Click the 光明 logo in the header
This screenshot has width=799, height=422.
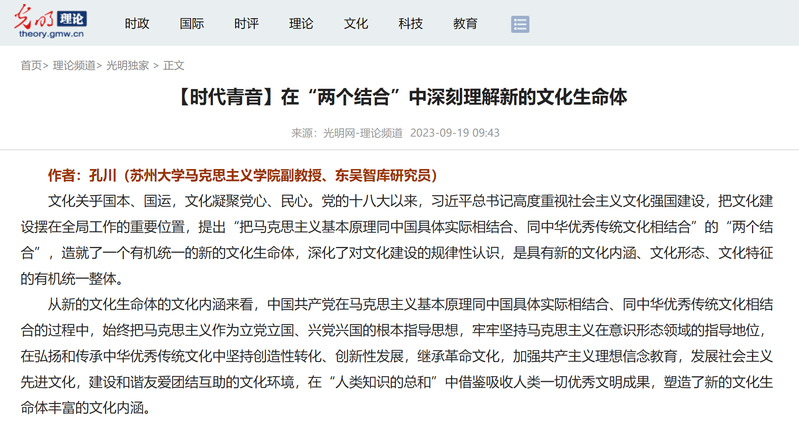coord(39,18)
